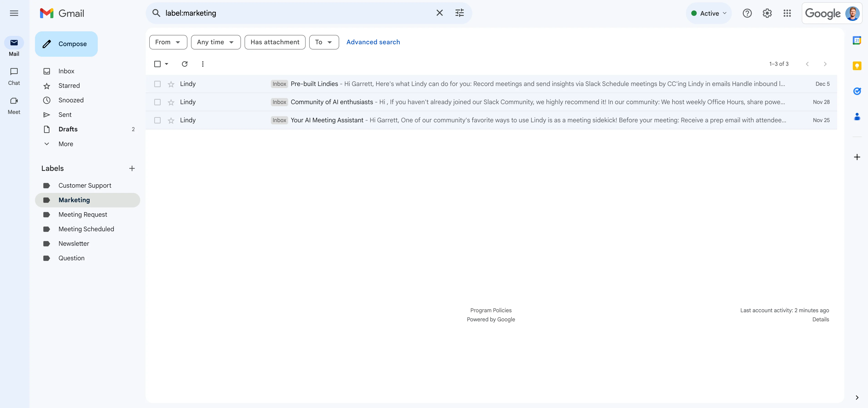This screenshot has width=868, height=408.
Task: Check the Community of AI enthusiasts email
Action: click(x=157, y=102)
